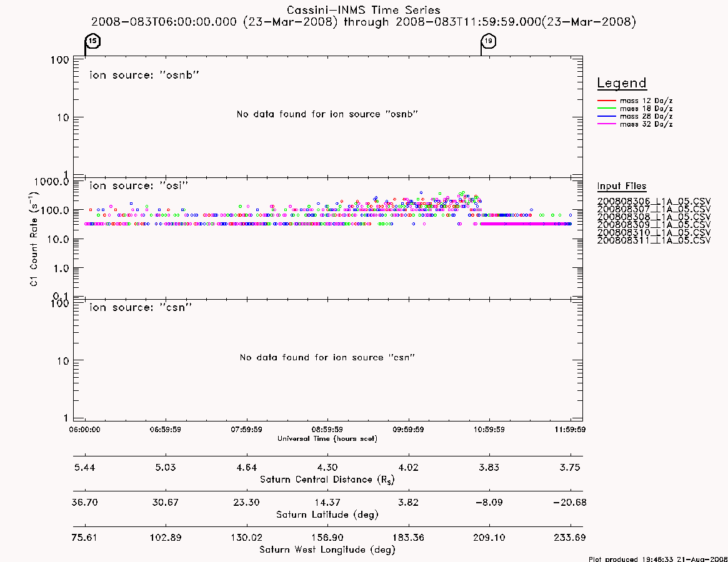Click the 3.75 central distance value
This screenshot has height=562, width=728.
pyautogui.click(x=570, y=468)
